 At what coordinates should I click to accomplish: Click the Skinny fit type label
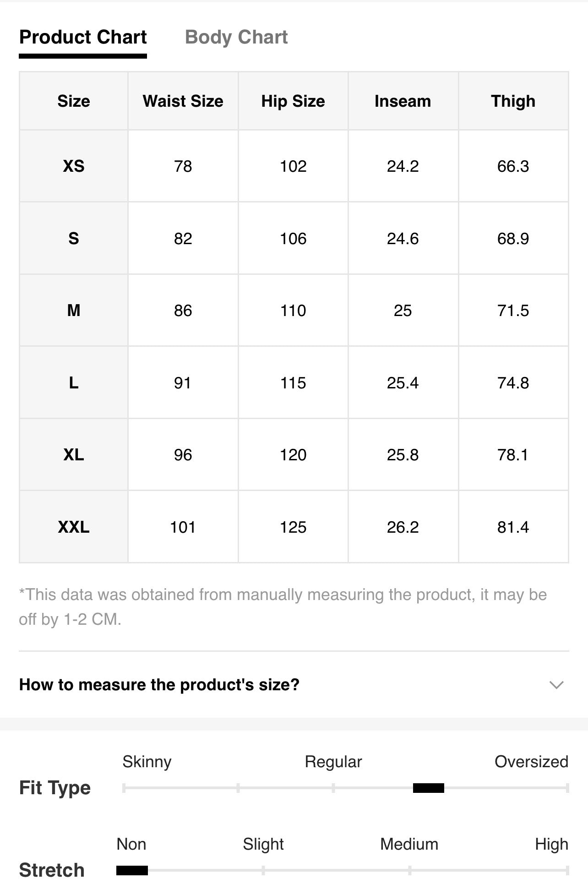point(147,762)
